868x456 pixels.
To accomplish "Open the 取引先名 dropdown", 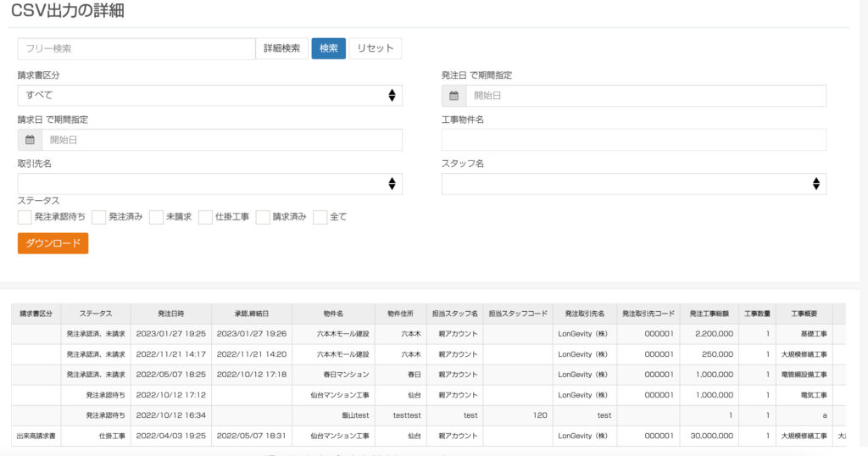I will click(210, 184).
